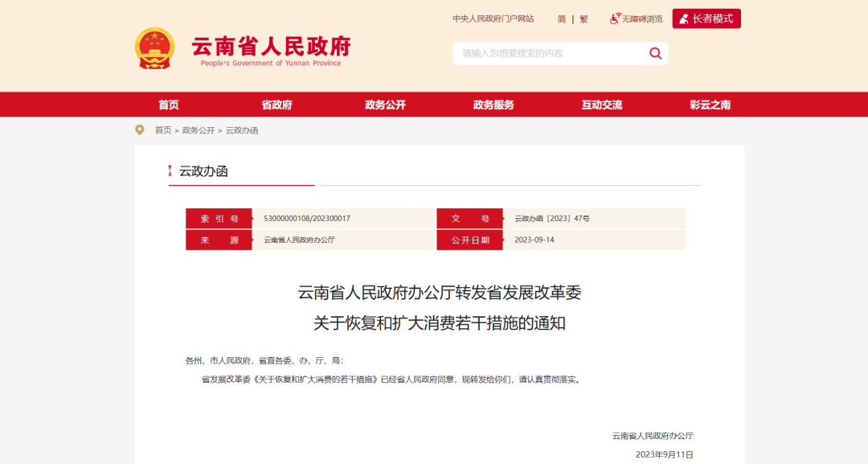Click the wheelchair accessibility icon
Viewport: 868px width, 464px height.
point(615,18)
